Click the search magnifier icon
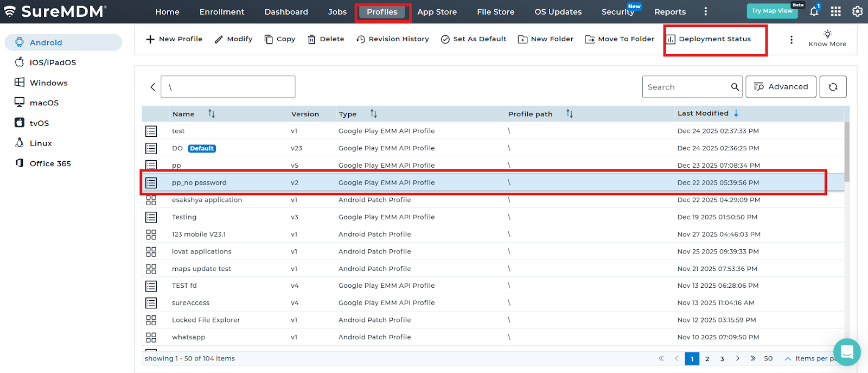 point(735,87)
